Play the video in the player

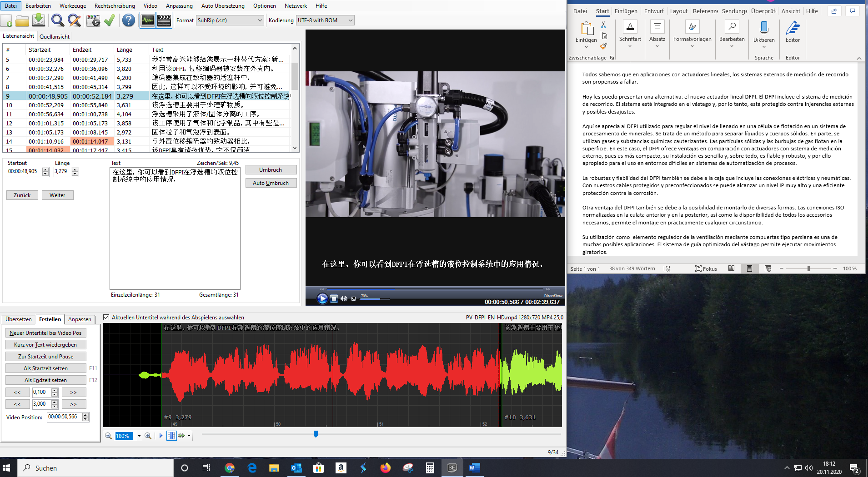[x=322, y=298]
